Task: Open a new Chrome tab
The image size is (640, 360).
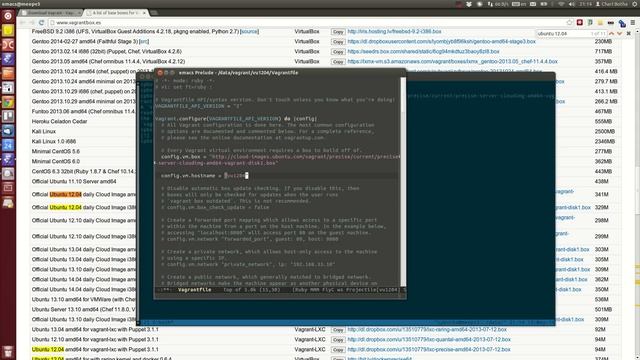Action: pyautogui.click(x=155, y=13)
